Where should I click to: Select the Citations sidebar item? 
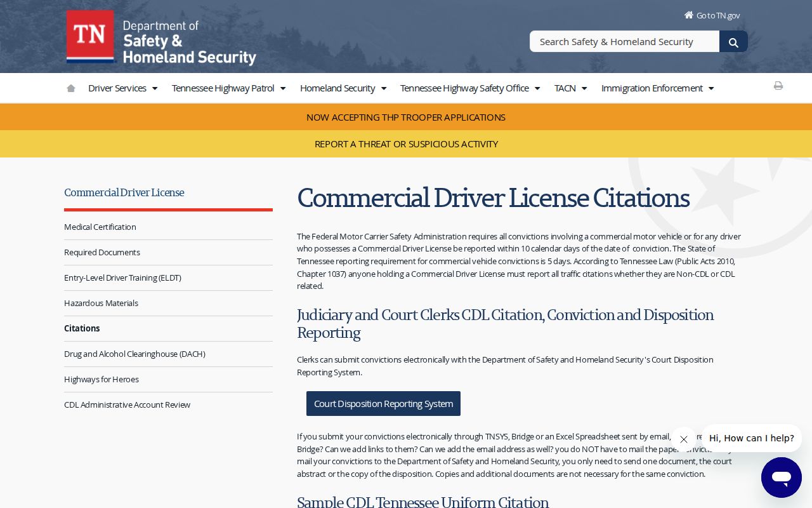tap(82, 329)
